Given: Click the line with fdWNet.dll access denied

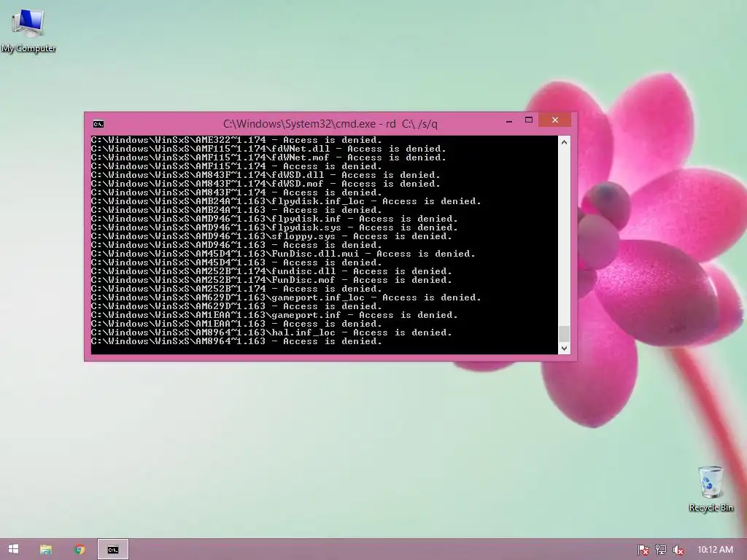Looking at the screenshot, I should coord(268,149).
